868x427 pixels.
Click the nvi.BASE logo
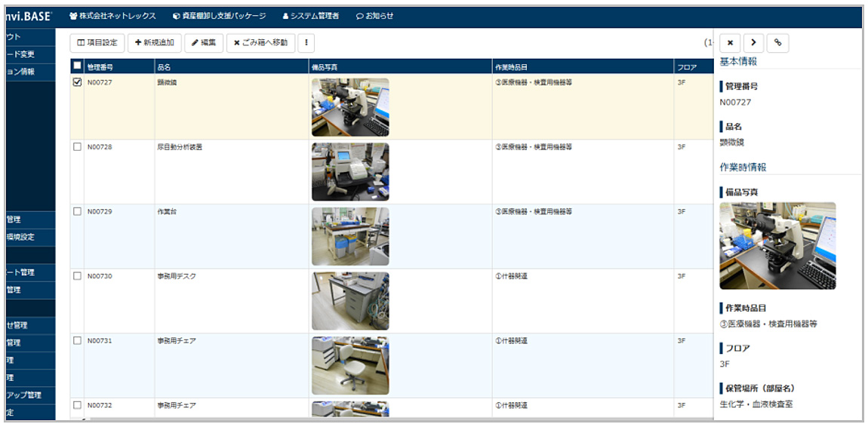coord(28,16)
